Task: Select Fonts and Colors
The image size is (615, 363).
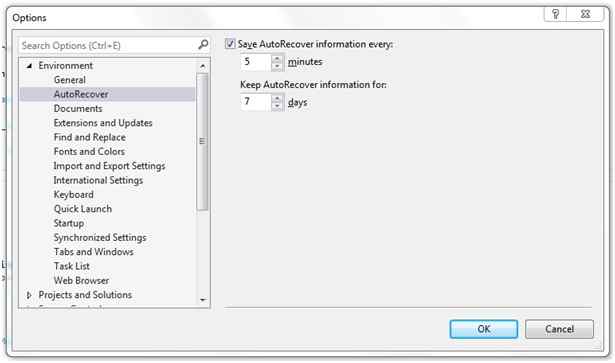Action: click(89, 151)
